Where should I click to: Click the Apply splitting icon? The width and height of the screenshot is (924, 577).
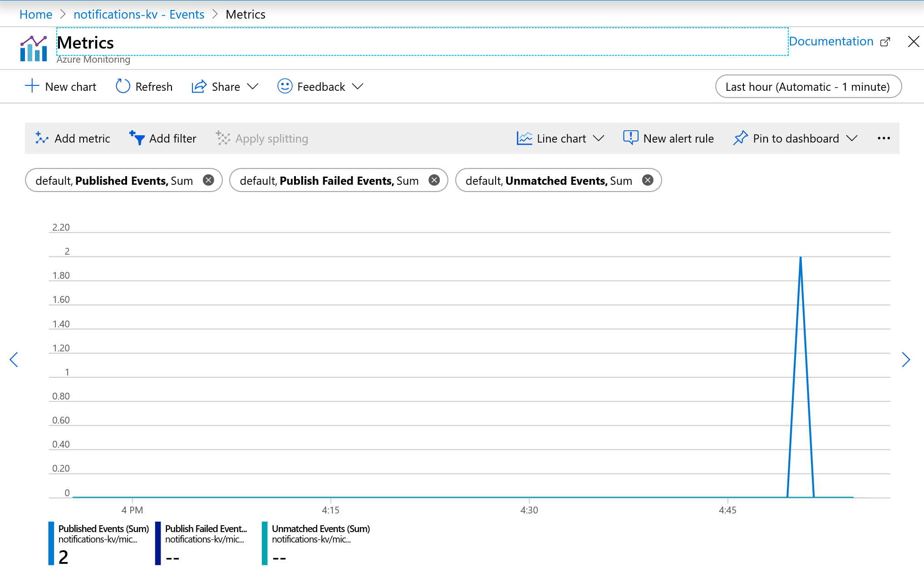click(x=222, y=138)
